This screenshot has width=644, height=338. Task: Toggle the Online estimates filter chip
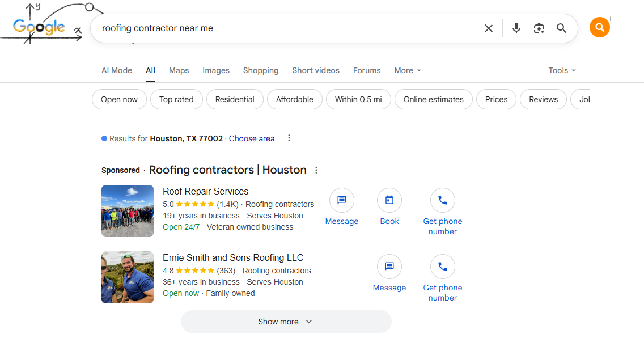point(433,99)
